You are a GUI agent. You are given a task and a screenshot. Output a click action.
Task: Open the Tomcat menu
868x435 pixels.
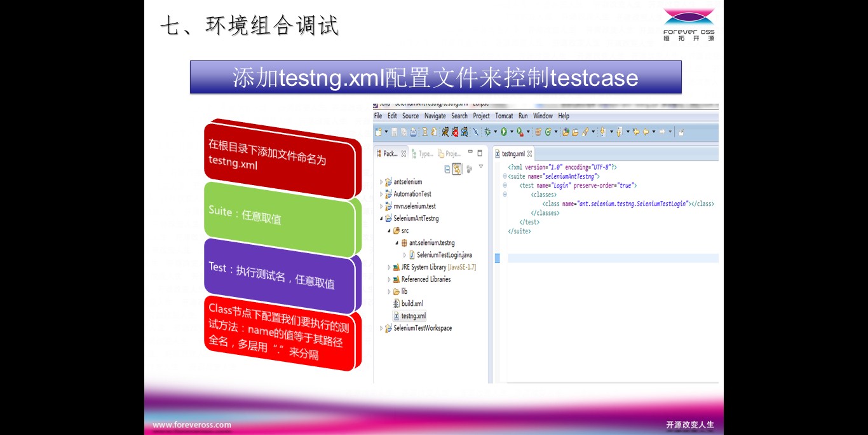point(504,116)
